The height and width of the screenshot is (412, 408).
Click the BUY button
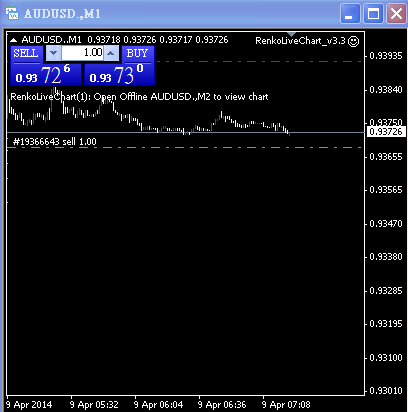coord(137,54)
